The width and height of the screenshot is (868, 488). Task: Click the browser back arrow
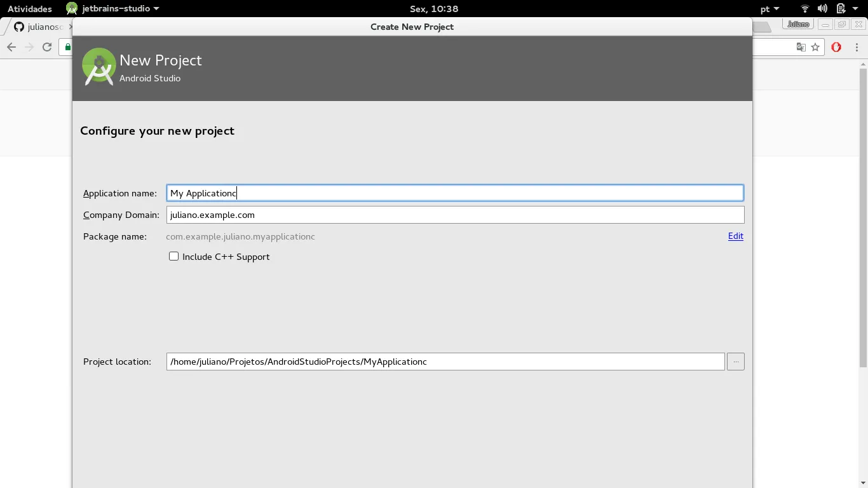coord(11,47)
